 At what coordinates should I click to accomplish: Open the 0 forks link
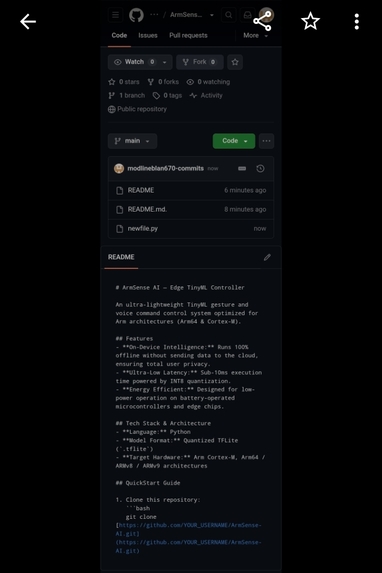[163, 82]
